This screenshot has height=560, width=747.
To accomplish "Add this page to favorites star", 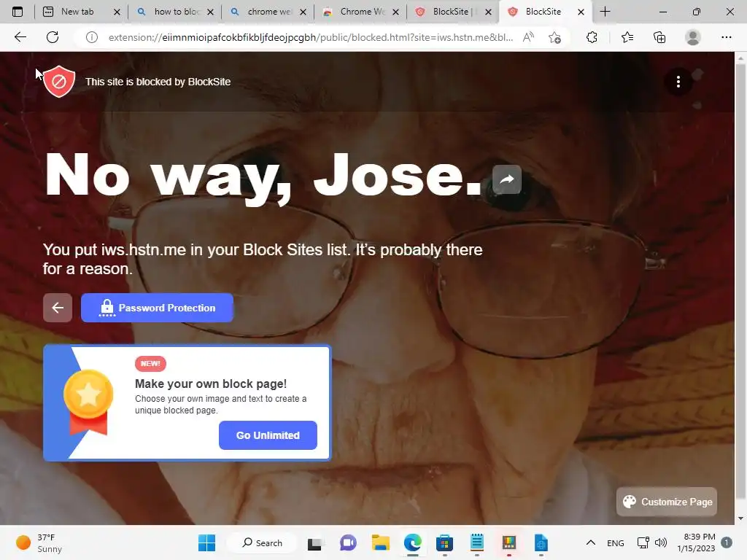I will click(x=554, y=37).
